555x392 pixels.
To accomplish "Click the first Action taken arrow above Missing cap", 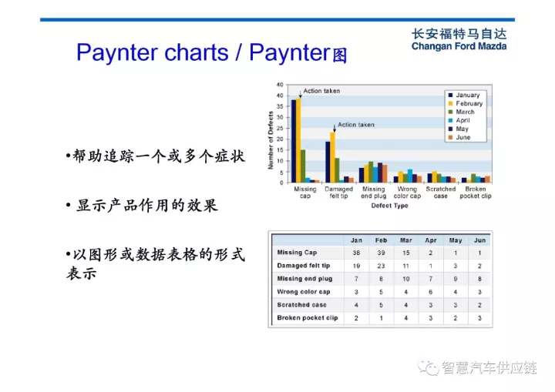I will [299, 94].
